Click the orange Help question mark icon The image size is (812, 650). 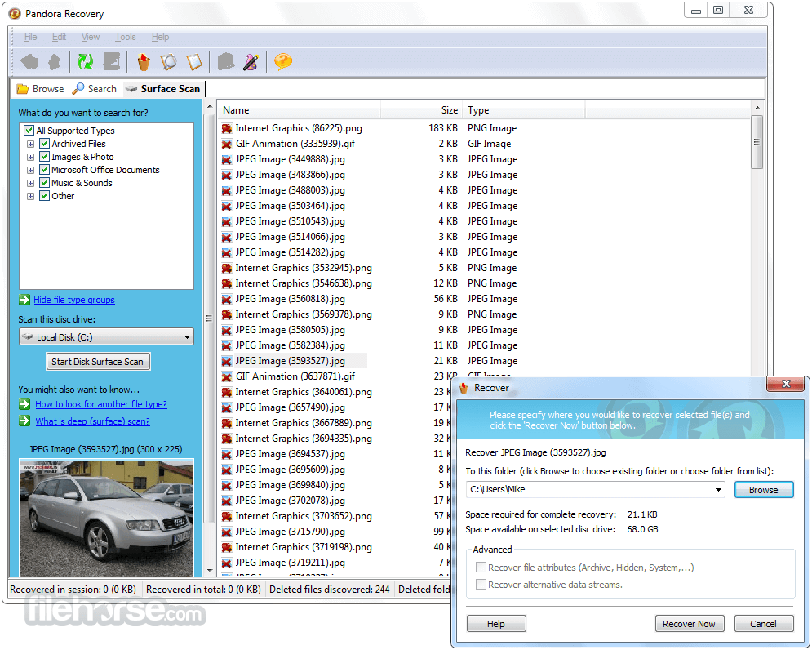(x=282, y=62)
